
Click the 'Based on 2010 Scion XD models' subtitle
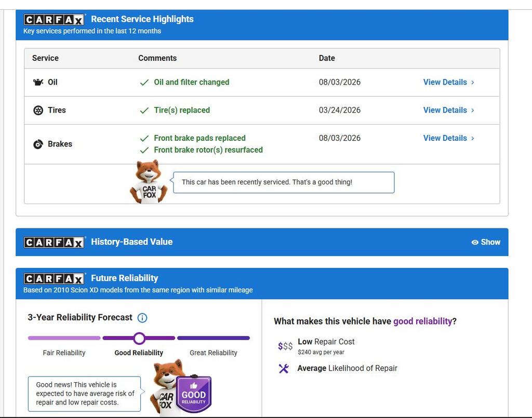pyautogui.click(x=138, y=290)
